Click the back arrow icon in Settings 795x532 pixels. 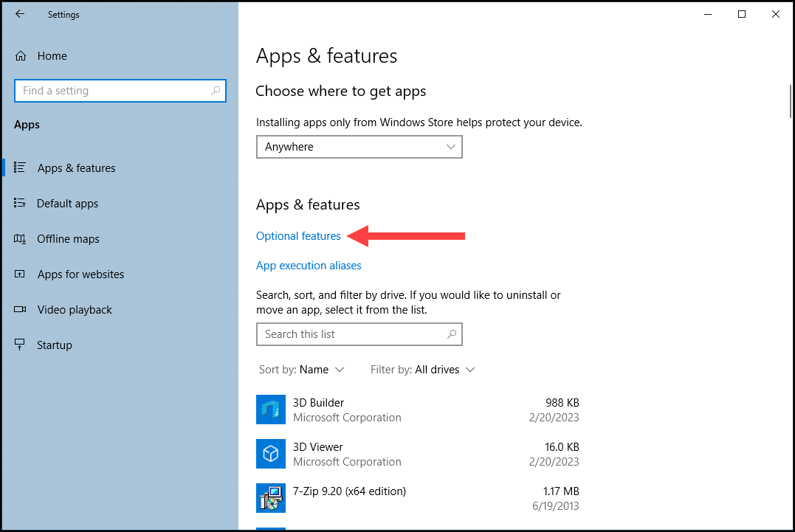pyautogui.click(x=20, y=14)
